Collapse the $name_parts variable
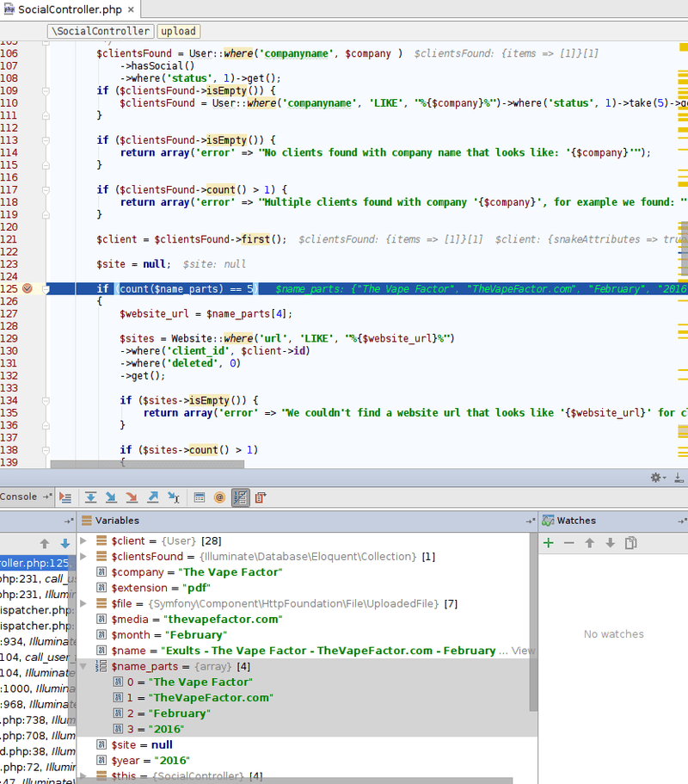 [83, 666]
